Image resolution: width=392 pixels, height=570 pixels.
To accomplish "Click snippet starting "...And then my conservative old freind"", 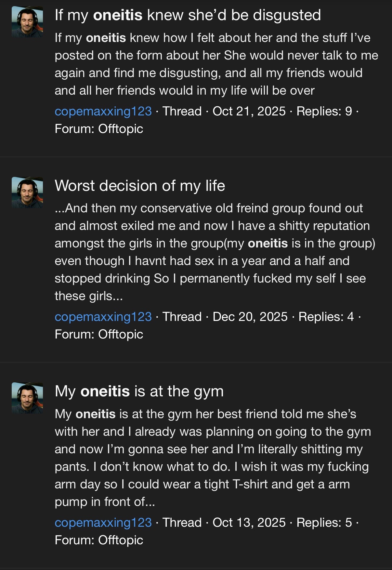I will 215,252.
